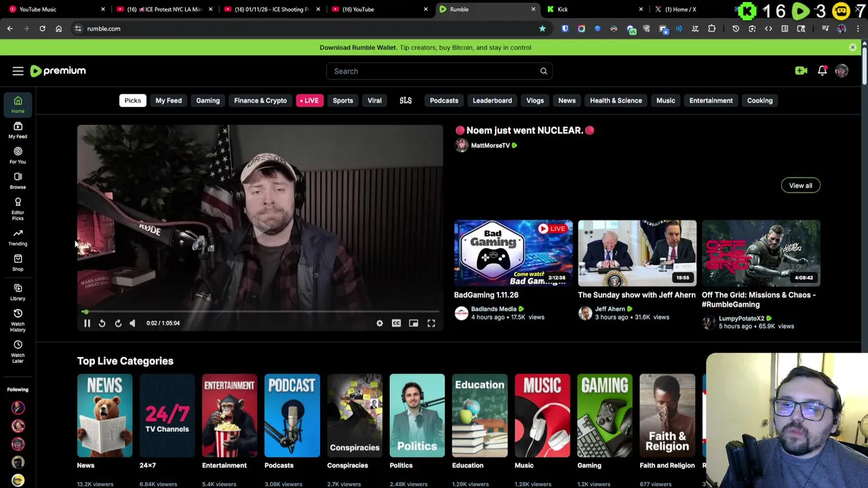Open the user profile avatar

842,70
